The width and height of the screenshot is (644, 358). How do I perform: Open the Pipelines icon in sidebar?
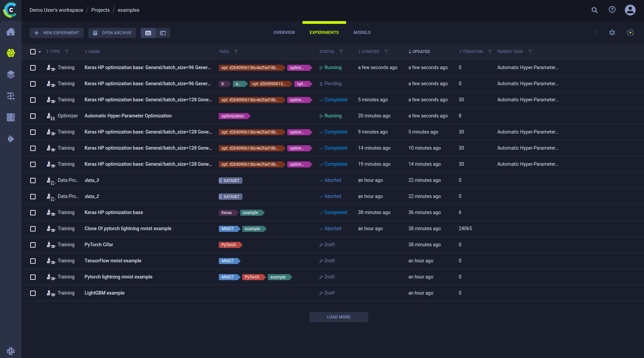pos(11,96)
